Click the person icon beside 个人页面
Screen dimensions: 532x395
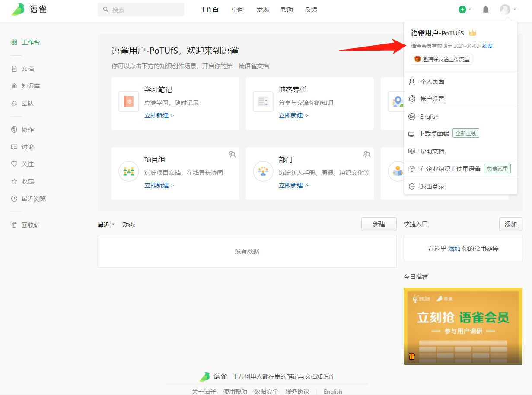412,82
